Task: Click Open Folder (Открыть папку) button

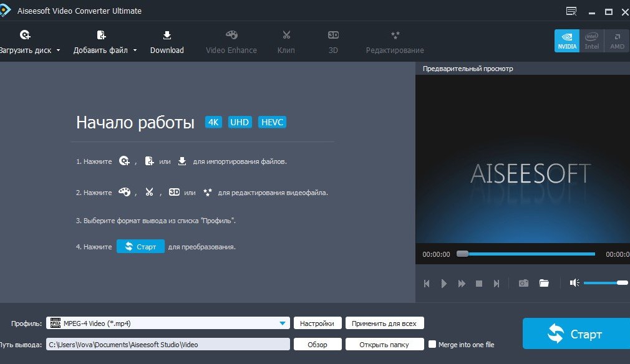Action: (384, 344)
